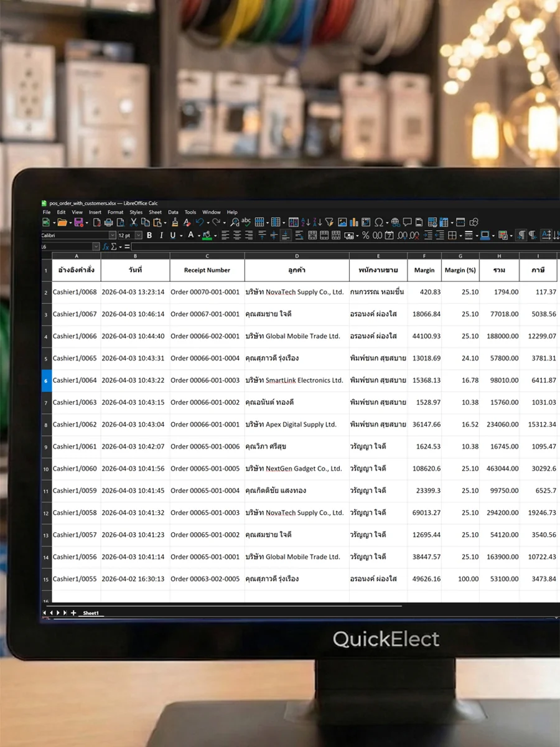The height and width of the screenshot is (747, 560).
Task: Expand the Calibri font name dropdown
Action: [113, 235]
